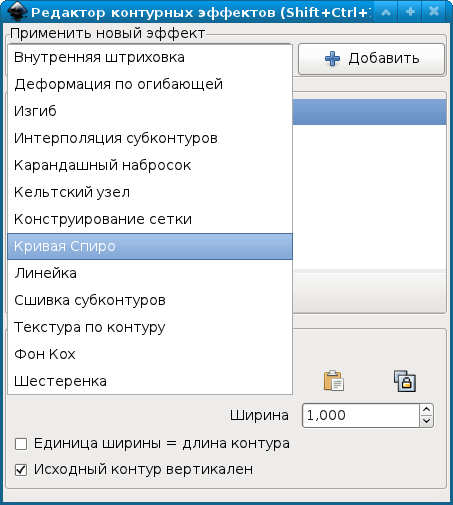This screenshot has height=505, width=453.
Task: Click the blue plus icon on Добавить
Action: [x=332, y=59]
